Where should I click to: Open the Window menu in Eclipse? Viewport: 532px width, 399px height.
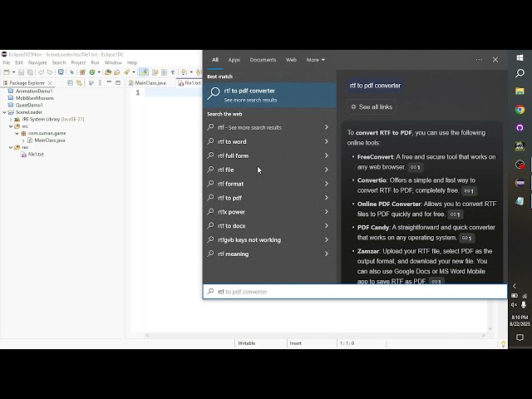113,63
